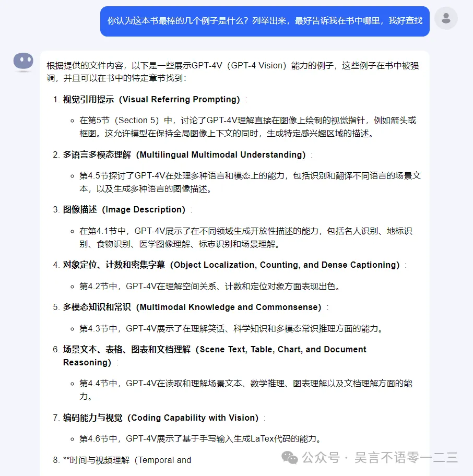Click the bullet text mentioning 第4.4节
The image size is (473, 476).
tap(245, 390)
